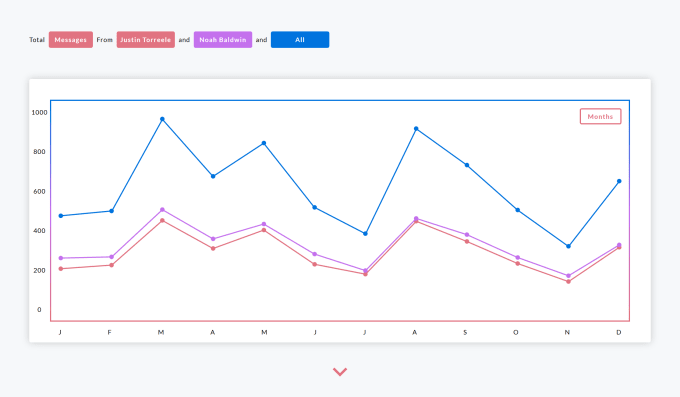Image resolution: width=680 pixels, height=397 pixels.
Task: Click the blue November data point
Action: point(568,246)
